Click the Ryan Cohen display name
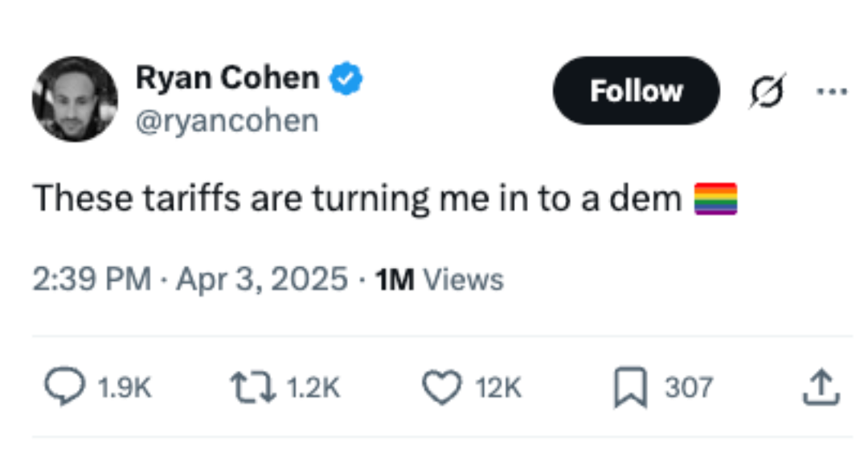Image resolution: width=868 pixels, height=469 pixels. tap(227, 78)
